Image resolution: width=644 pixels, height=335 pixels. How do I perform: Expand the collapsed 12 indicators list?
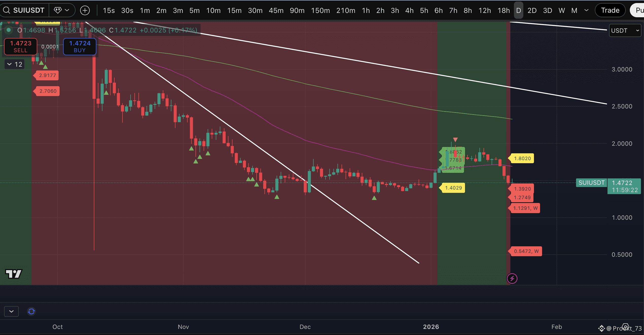(15, 64)
